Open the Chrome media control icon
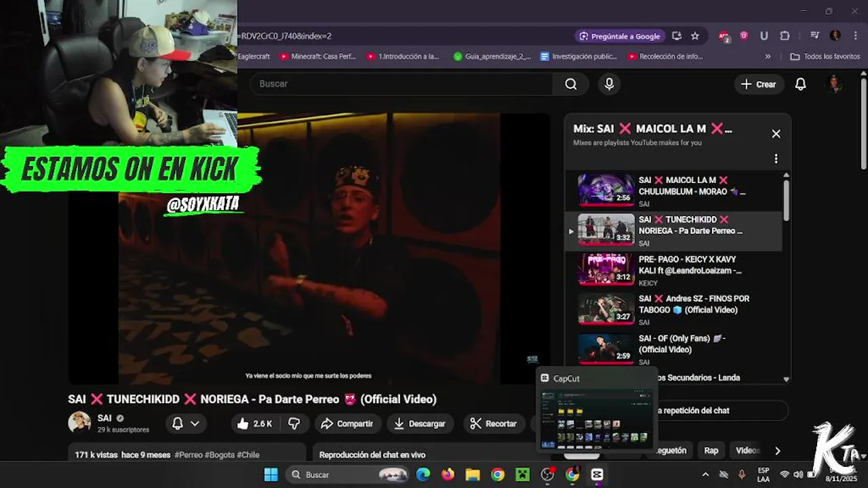868x488 pixels. [x=814, y=36]
